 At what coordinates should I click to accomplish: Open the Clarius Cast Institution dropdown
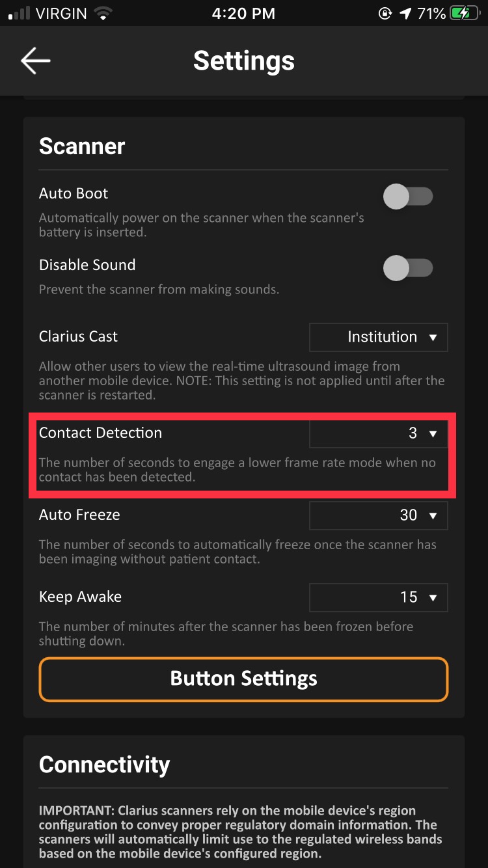pyautogui.click(x=379, y=337)
